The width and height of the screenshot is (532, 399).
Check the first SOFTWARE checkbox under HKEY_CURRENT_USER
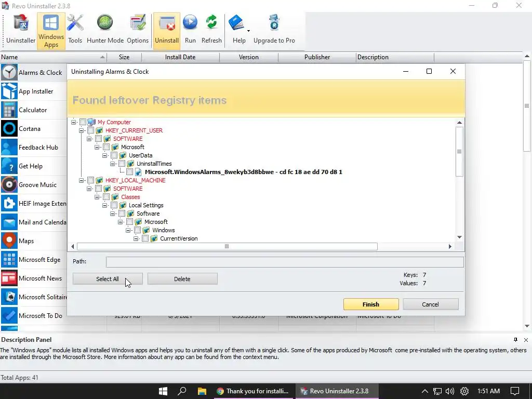click(x=98, y=138)
